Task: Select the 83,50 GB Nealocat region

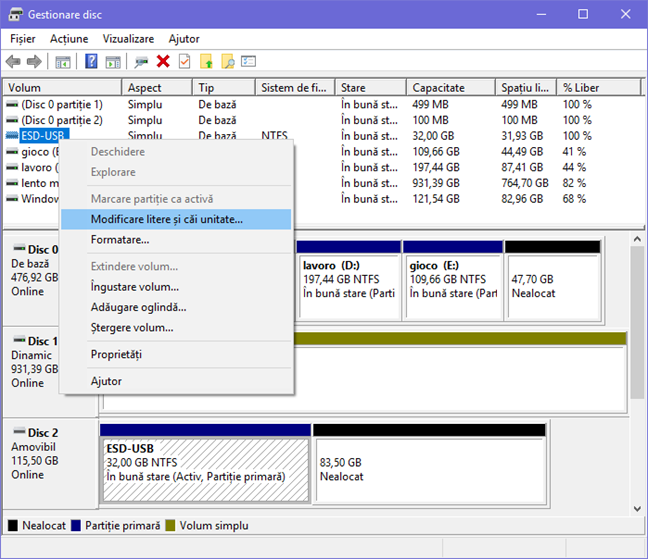Action: pyautogui.click(x=430, y=465)
